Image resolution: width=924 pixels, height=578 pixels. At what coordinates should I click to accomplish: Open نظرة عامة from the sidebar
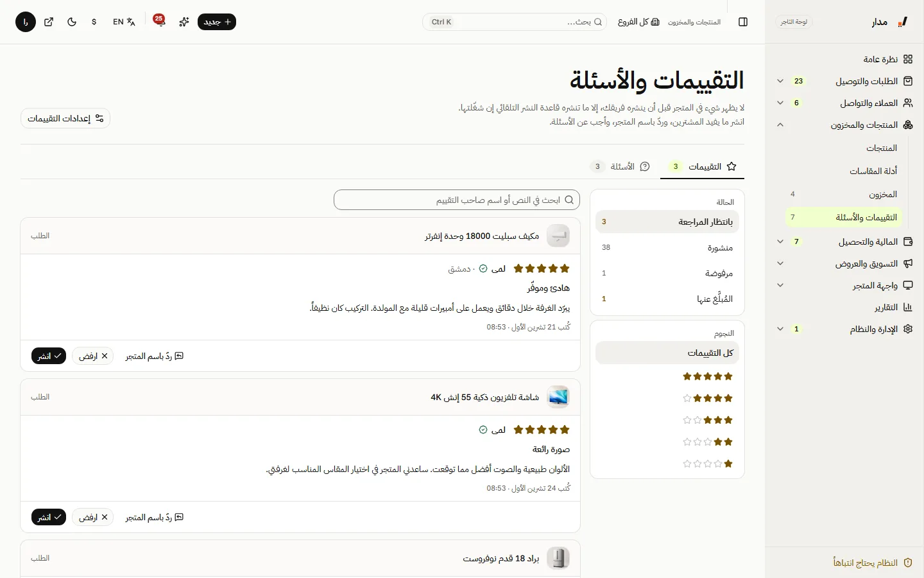click(x=844, y=59)
